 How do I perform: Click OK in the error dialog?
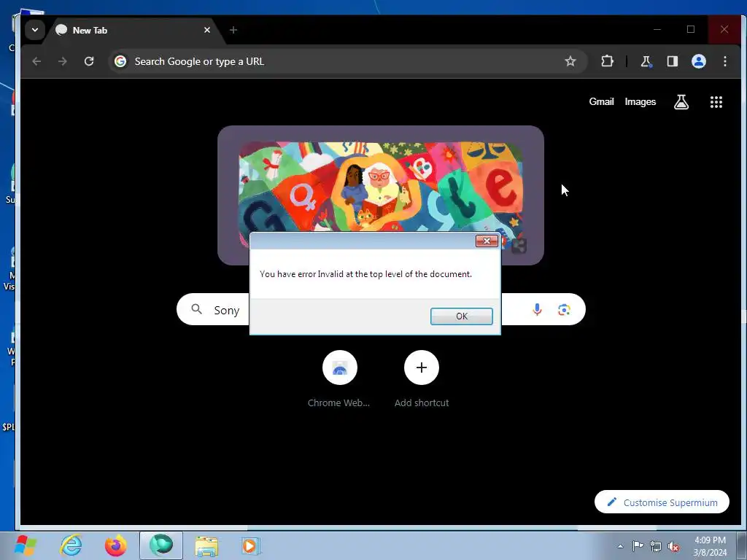(x=461, y=316)
